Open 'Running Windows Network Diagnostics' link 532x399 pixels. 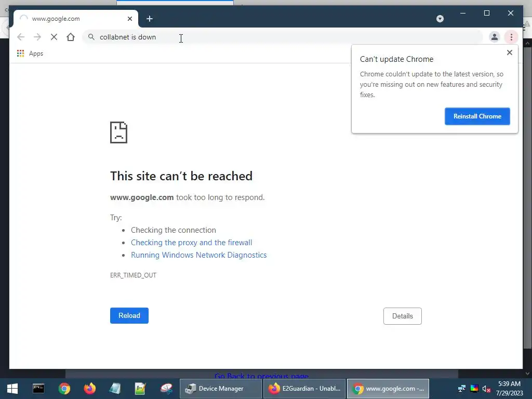199,255
